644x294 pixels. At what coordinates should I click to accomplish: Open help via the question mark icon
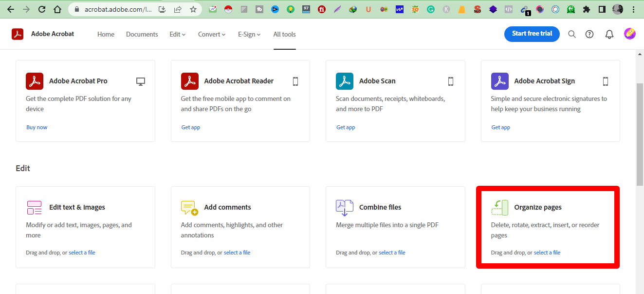[589, 34]
